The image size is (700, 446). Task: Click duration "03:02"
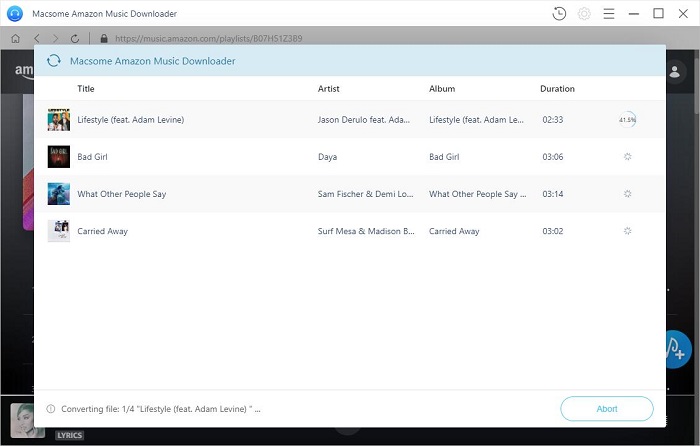click(553, 231)
